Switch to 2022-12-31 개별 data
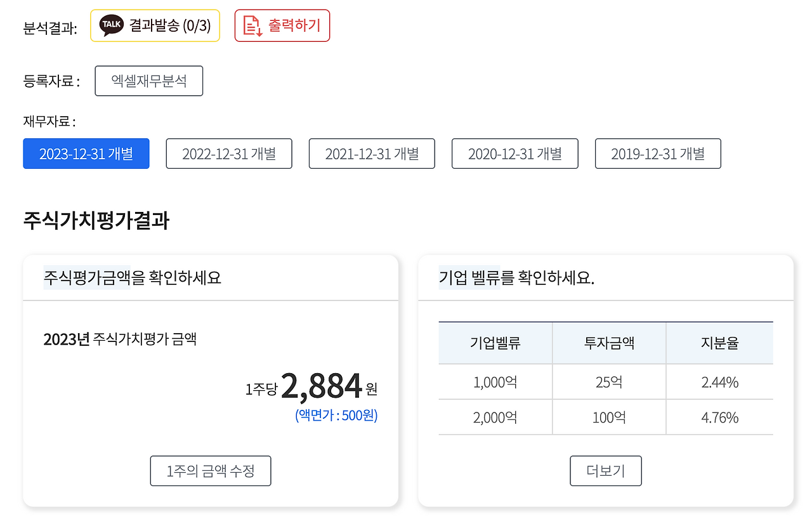Image resolution: width=812 pixels, height=519 pixels. [228, 153]
